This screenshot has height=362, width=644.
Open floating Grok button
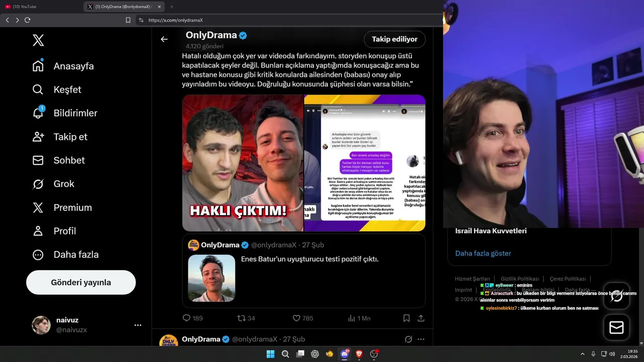click(x=616, y=296)
